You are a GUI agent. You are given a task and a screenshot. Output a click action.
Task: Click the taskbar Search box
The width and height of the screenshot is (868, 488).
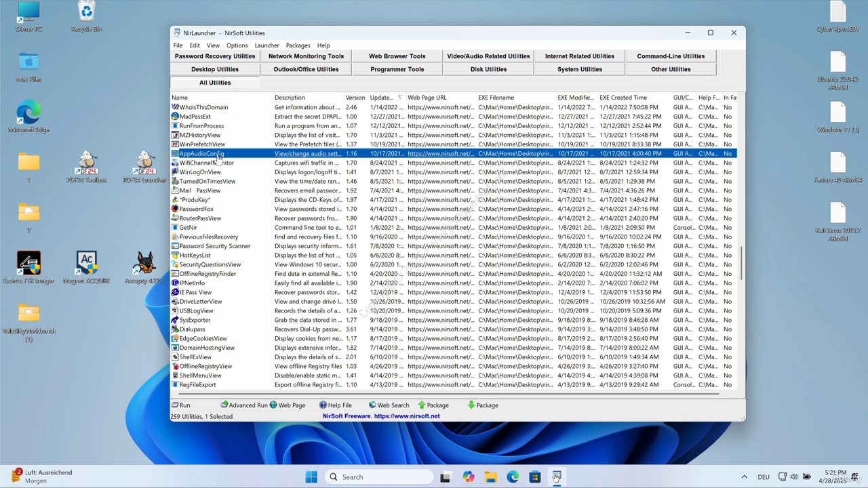tap(378, 477)
